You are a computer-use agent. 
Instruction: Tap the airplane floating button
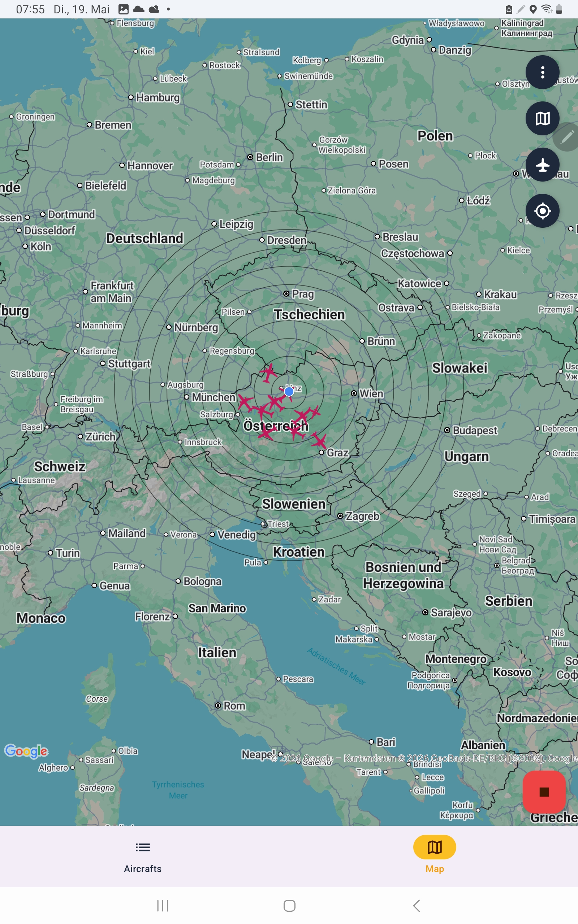(x=542, y=165)
